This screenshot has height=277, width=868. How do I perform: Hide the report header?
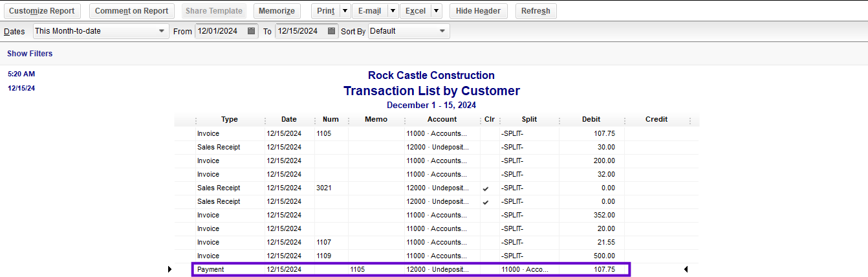479,11
